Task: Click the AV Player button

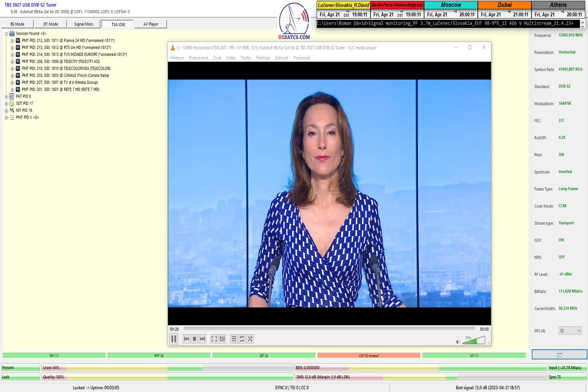Action: click(150, 24)
